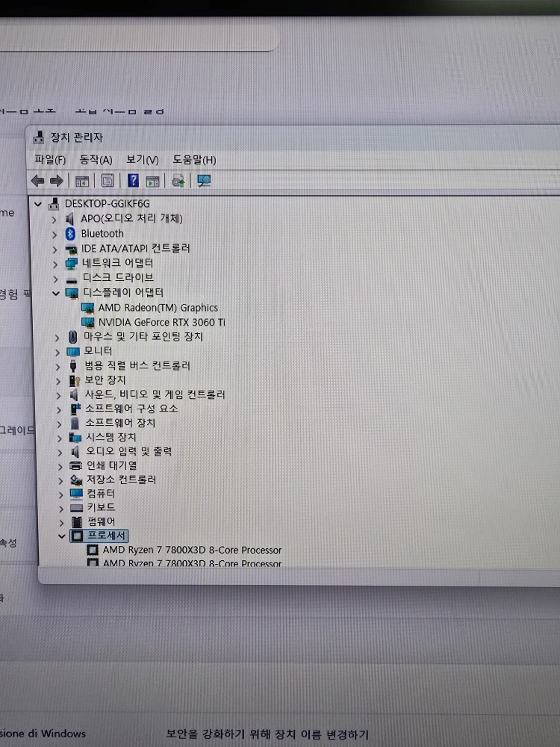Collapse the DESKTOP-GGIKF6G root node
The height and width of the screenshot is (747, 560).
[x=38, y=204]
